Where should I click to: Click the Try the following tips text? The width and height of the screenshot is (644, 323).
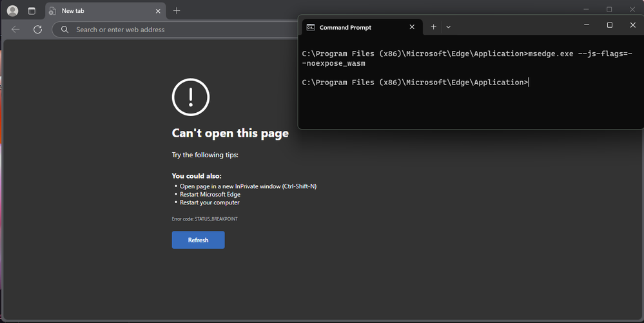[205, 155]
